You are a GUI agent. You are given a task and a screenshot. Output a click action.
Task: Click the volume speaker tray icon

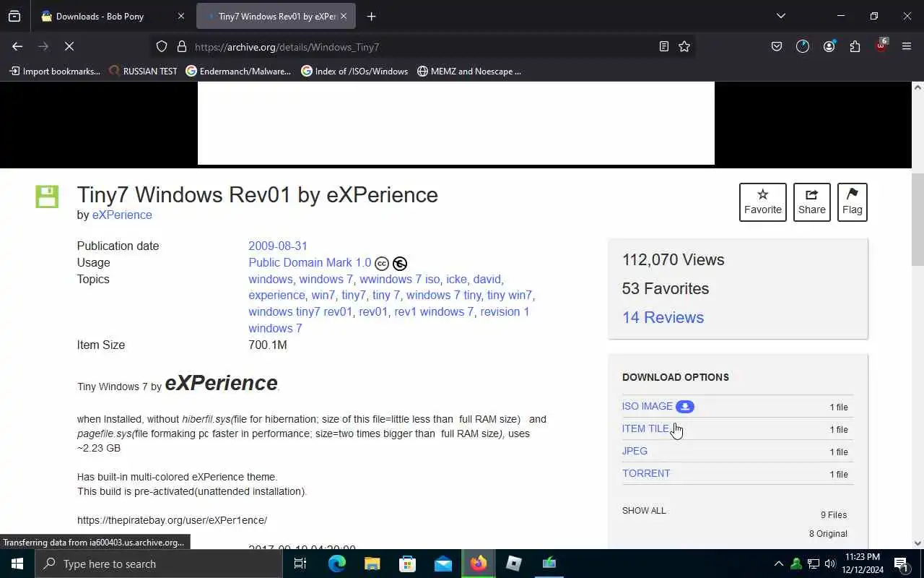pyautogui.click(x=829, y=564)
